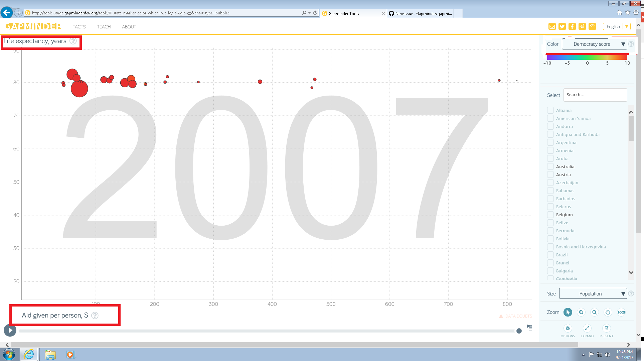Enter Present mode via the presentation icon

pos(606,328)
